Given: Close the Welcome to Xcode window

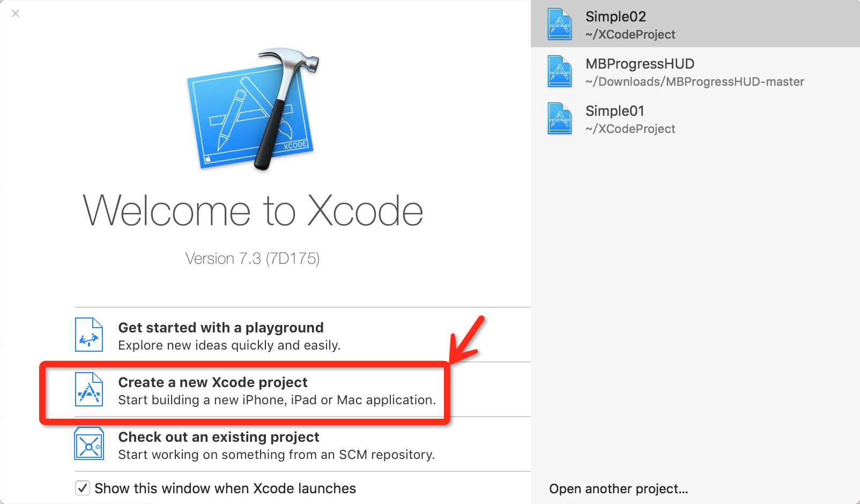Looking at the screenshot, I should pyautogui.click(x=16, y=13).
